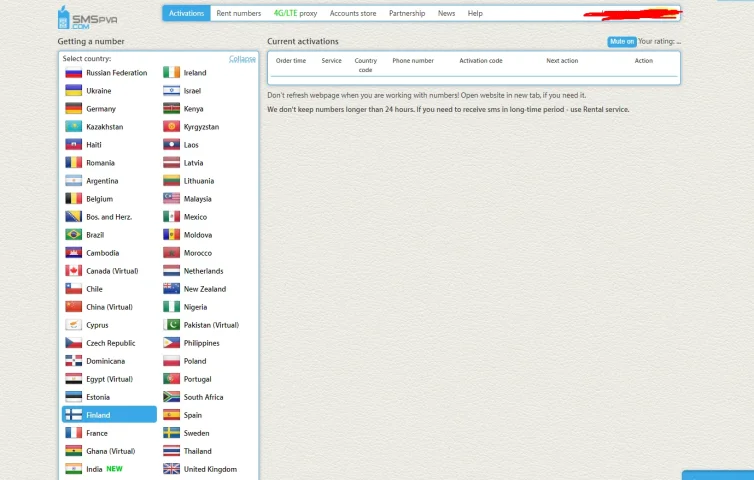This screenshot has height=480, width=754.
Task: Click the United Kingdom flag icon
Action: (x=171, y=469)
